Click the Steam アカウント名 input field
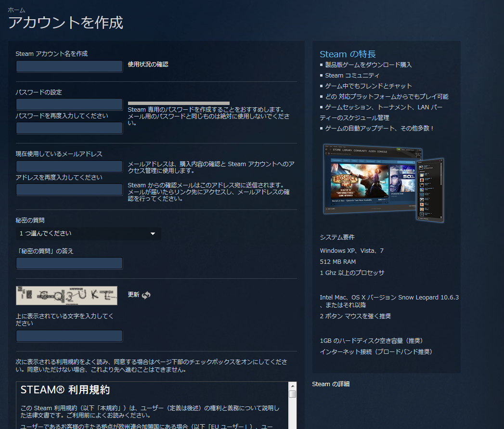The width and height of the screenshot is (504, 429). click(x=69, y=66)
